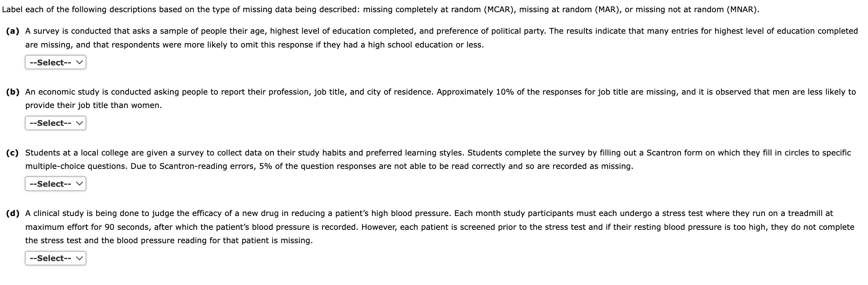Click the chevron arrow on part (c) dropdown
The height and width of the screenshot is (285, 868).
pos(79,184)
